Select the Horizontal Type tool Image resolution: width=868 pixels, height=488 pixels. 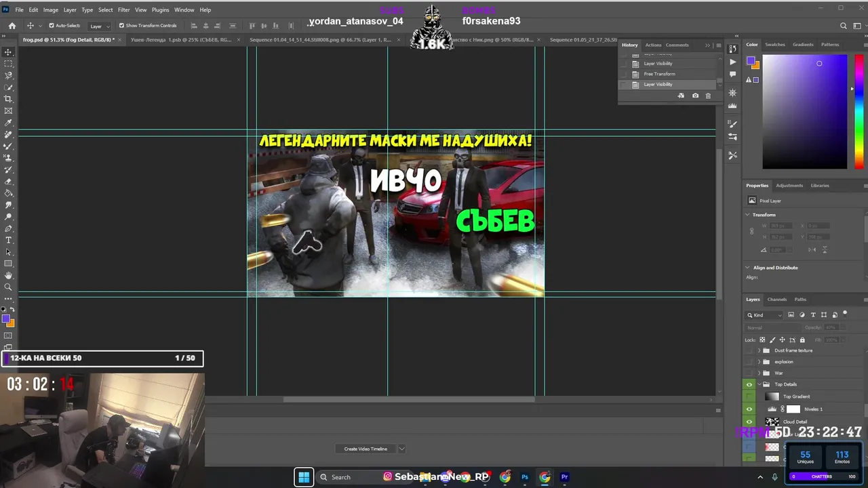(x=8, y=241)
